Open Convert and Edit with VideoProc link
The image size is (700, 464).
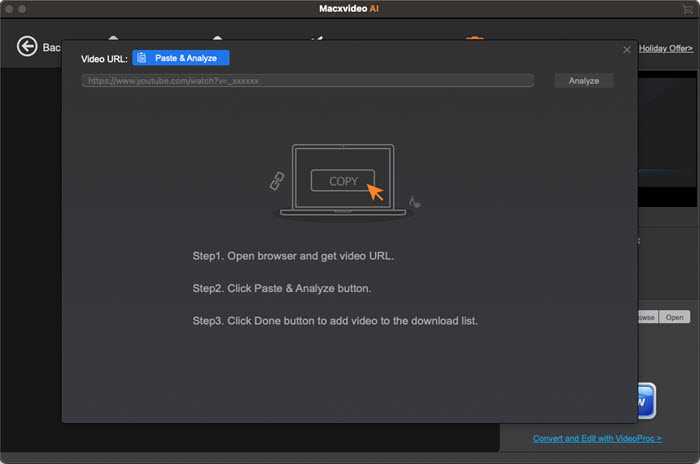point(597,439)
